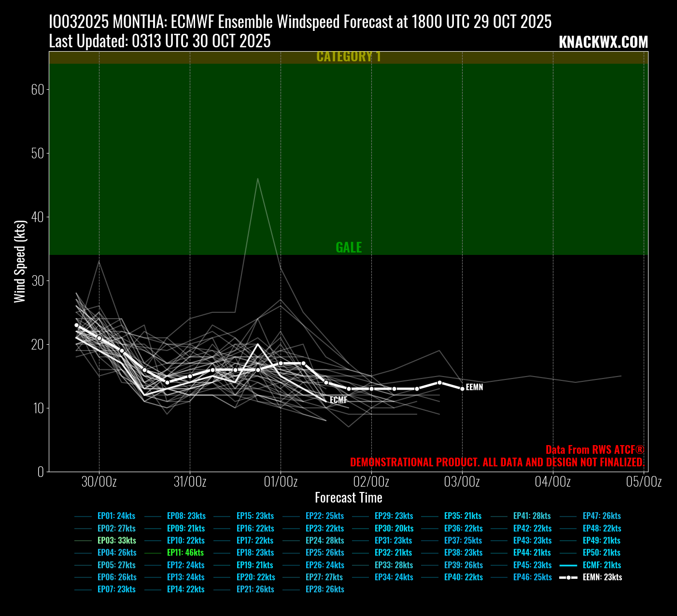
Task: Select the EP01: 24kts legend entry
Action: tap(116, 516)
